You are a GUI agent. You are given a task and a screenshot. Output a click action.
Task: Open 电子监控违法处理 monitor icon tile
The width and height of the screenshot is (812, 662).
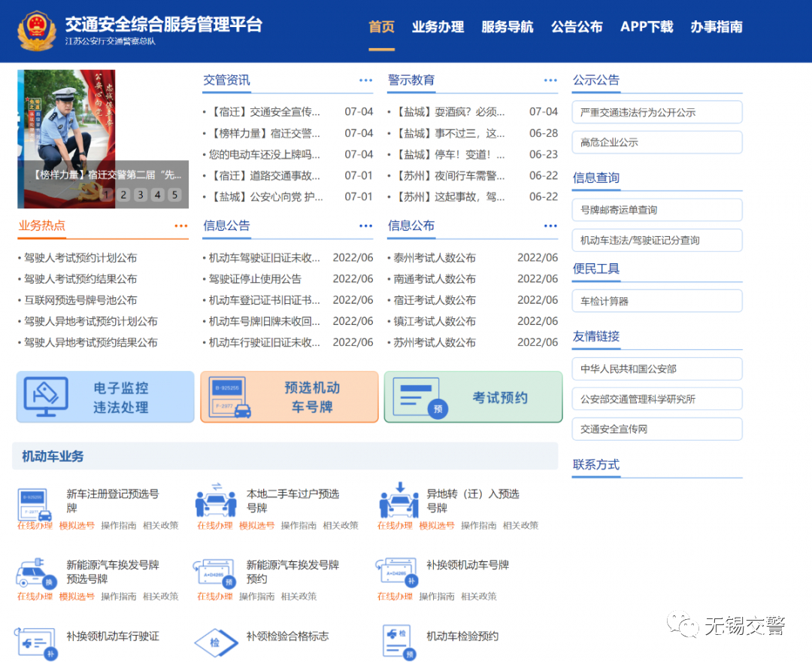(x=46, y=397)
